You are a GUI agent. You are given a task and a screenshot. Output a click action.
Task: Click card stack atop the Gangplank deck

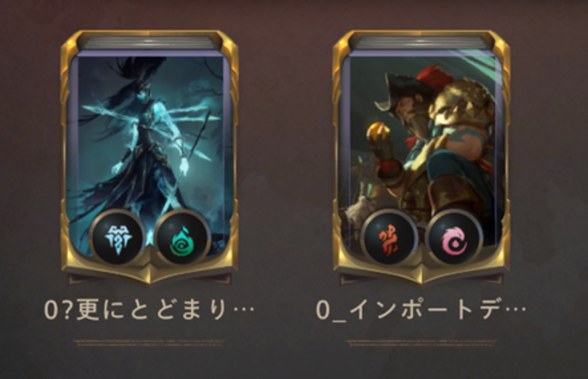pyautogui.click(x=422, y=43)
